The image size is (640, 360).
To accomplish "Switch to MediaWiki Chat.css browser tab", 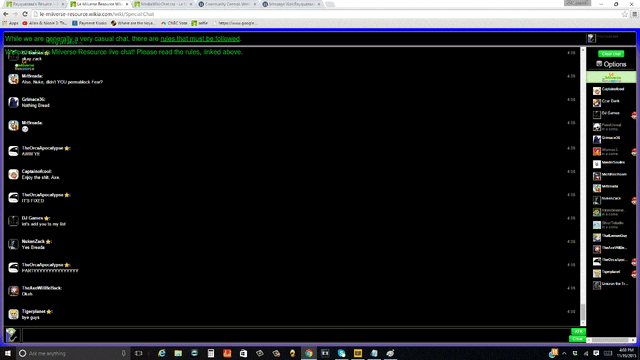I will 163,4.
